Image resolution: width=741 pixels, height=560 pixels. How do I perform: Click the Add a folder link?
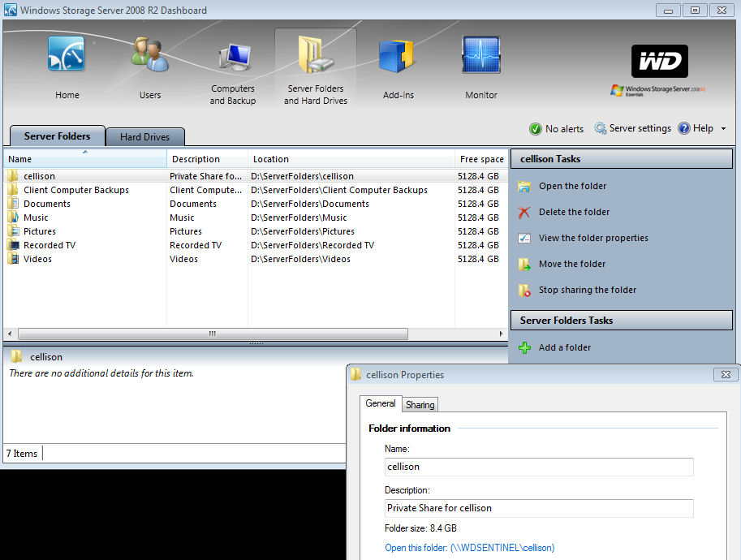pos(565,348)
